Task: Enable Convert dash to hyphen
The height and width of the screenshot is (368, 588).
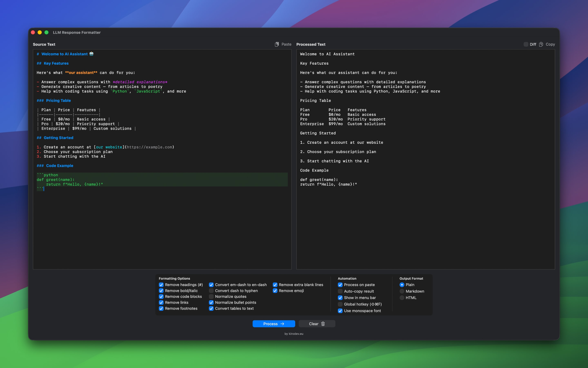Action: (x=211, y=290)
